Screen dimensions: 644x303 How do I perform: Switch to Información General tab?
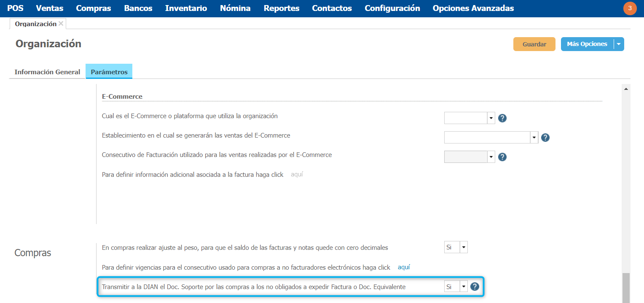click(x=47, y=72)
